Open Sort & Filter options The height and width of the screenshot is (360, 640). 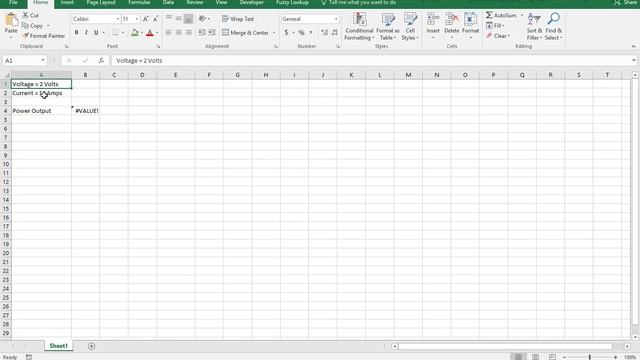pyautogui.click(x=534, y=26)
